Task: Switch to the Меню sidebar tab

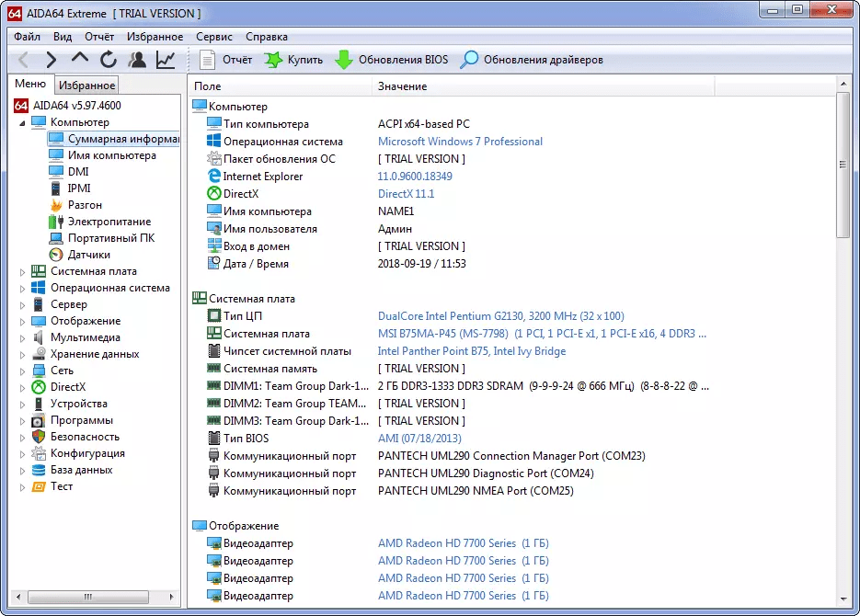Action: tap(30, 84)
